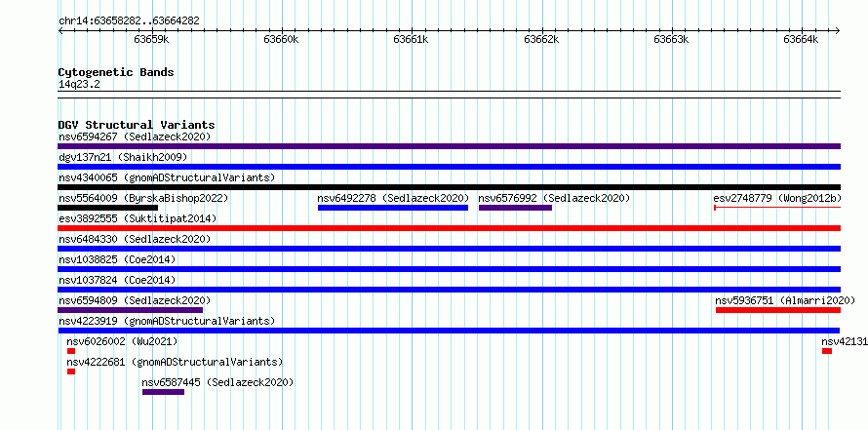Click the nsv1038825 (Coe2014) label
Screen dimensions: 868x430
(x=117, y=259)
